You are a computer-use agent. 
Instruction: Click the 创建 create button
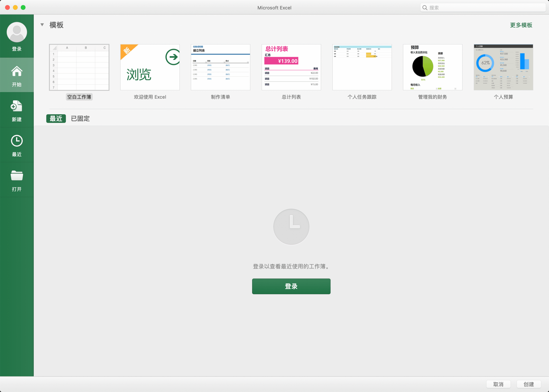529,384
